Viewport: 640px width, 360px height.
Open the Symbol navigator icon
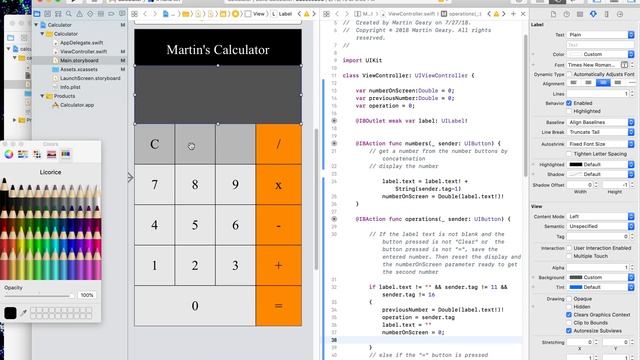point(58,13)
